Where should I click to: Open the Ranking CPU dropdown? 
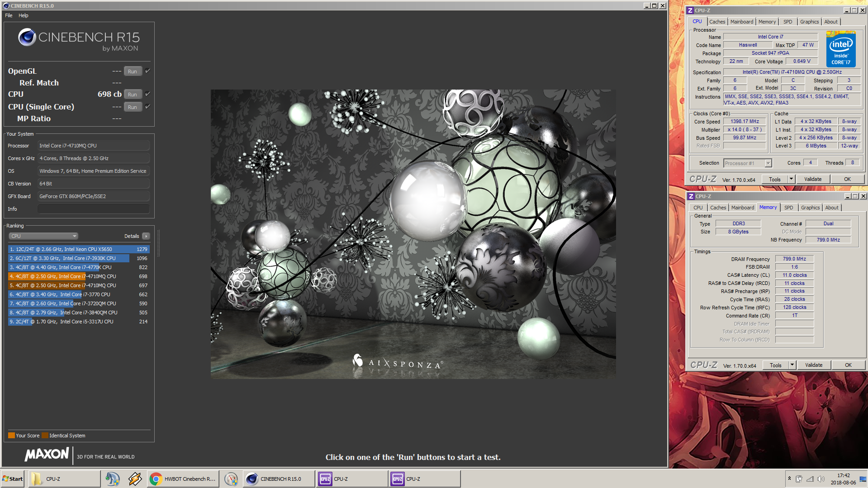43,236
